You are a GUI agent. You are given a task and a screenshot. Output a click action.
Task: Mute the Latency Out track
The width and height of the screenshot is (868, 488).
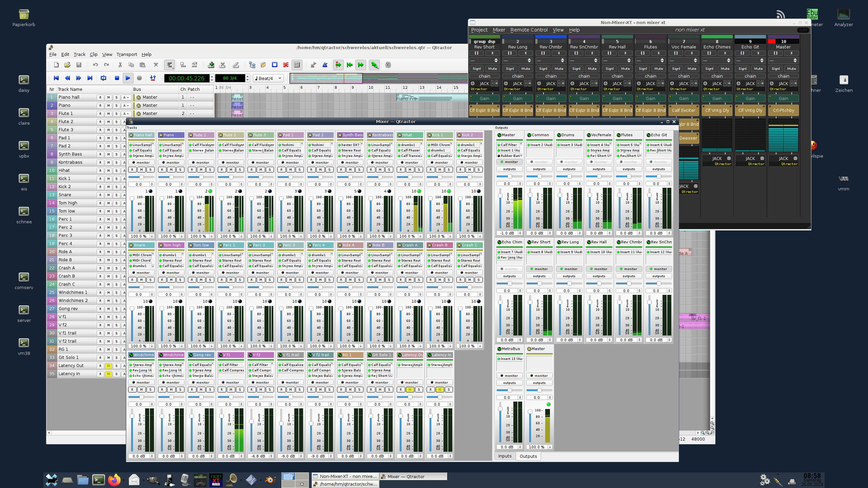coord(108,366)
